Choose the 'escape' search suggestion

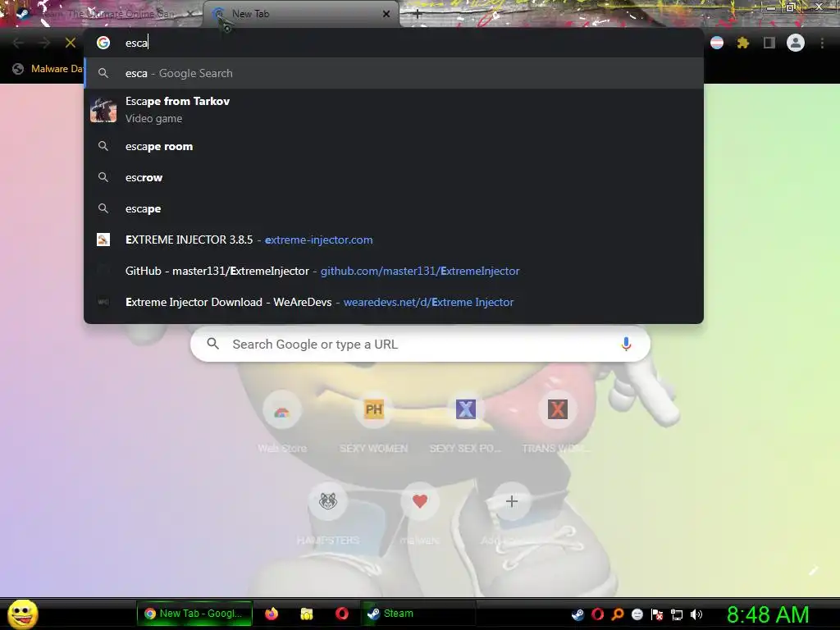(x=394, y=208)
